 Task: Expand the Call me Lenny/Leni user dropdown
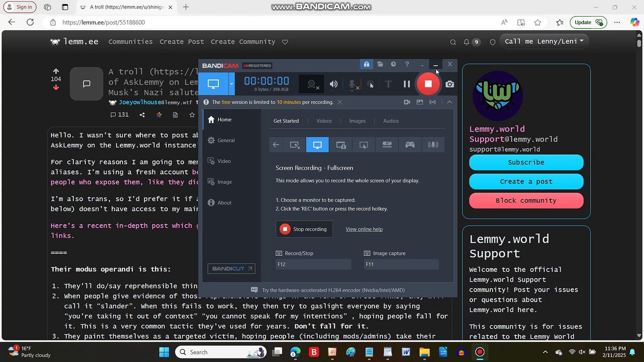click(544, 41)
